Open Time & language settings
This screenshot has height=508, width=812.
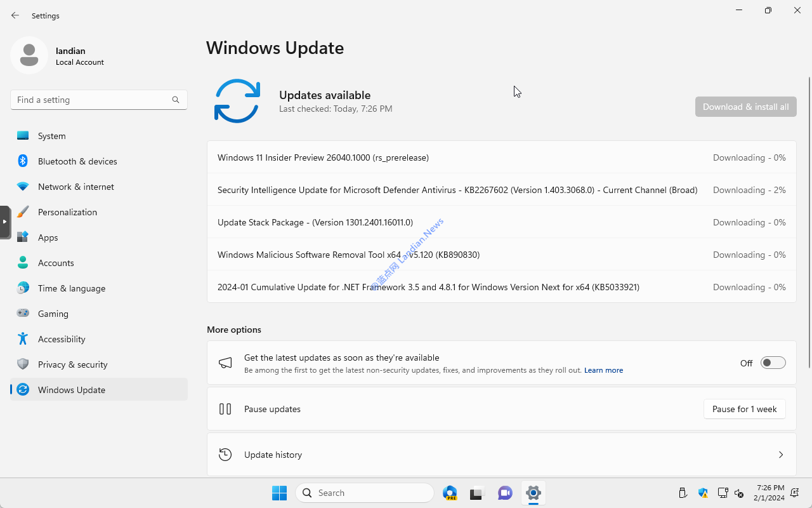coord(99,288)
